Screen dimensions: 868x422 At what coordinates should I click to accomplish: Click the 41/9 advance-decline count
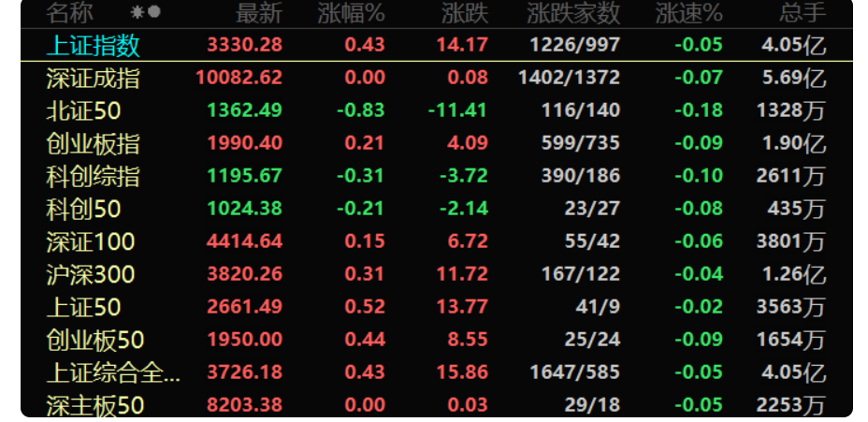tap(598, 306)
